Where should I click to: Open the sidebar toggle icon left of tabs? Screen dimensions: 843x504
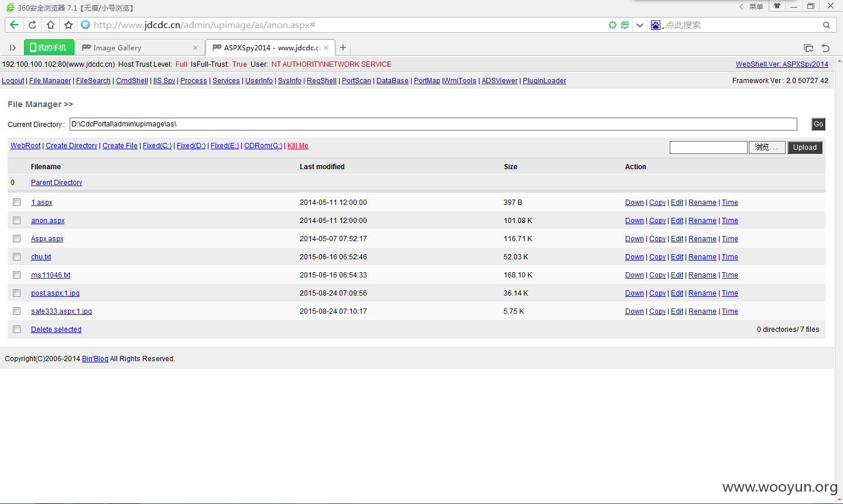pos(12,47)
